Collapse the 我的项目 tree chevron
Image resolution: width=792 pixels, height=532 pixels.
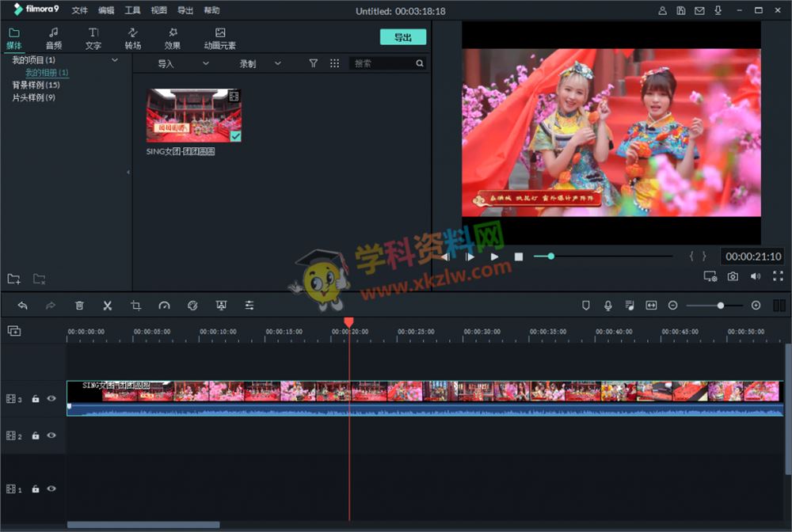tap(115, 60)
